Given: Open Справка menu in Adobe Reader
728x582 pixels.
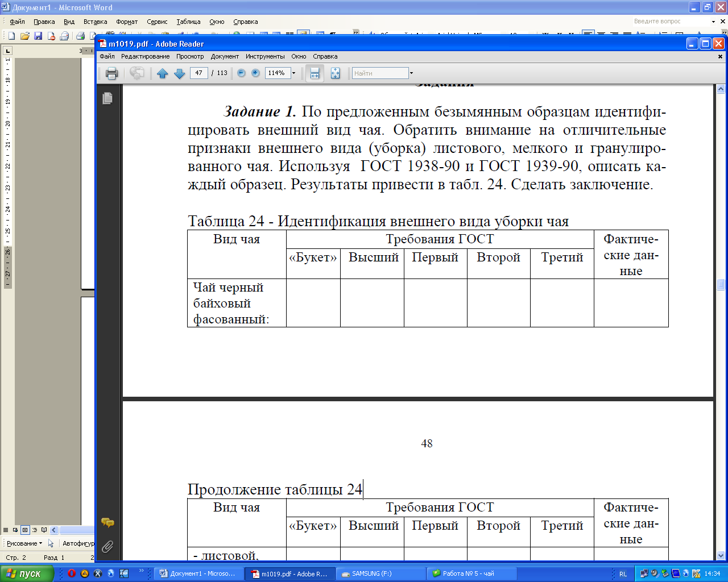Looking at the screenshot, I should pos(325,56).
